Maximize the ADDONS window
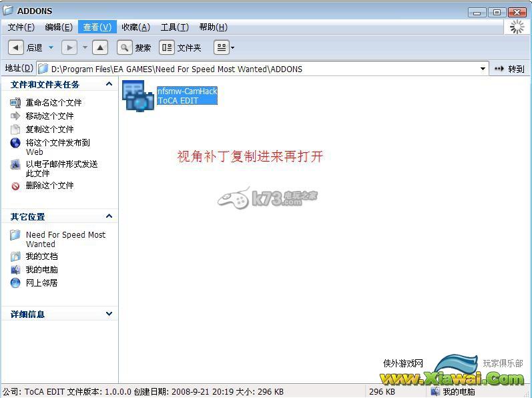This screenshot has width=532, height=398. [x=497, y=13]
